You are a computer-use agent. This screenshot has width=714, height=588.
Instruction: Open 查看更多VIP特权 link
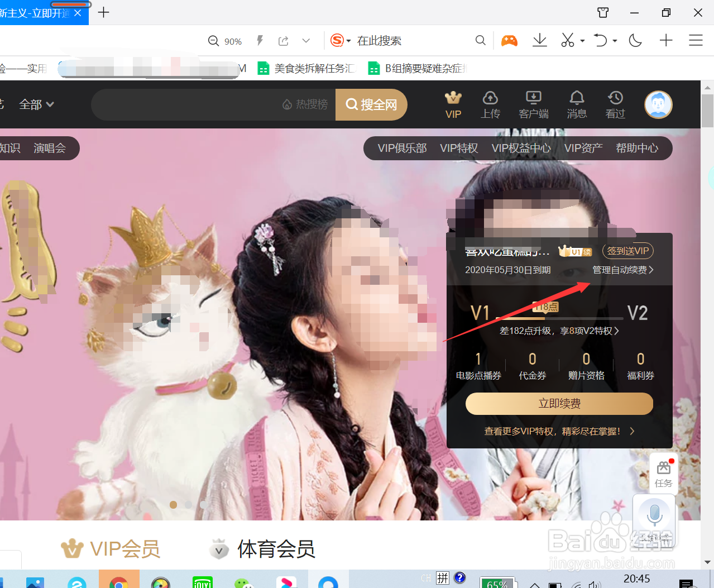(559, 431)
